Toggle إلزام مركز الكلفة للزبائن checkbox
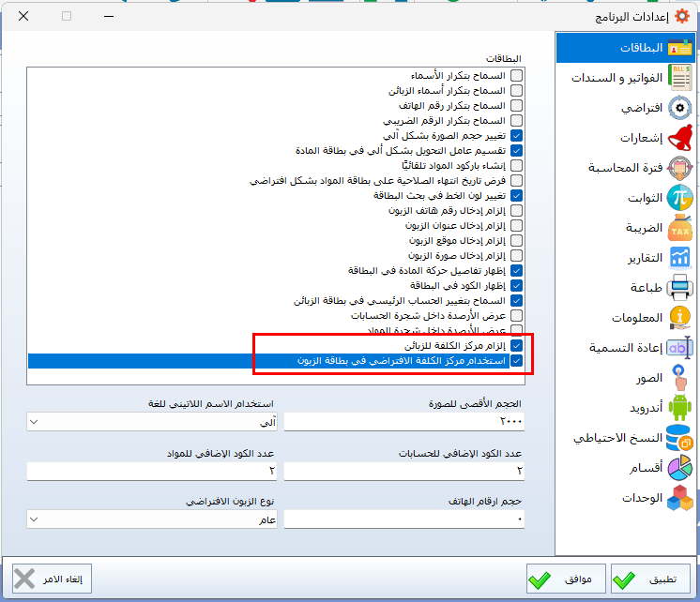The image size is (700, 602). point(516,346)
